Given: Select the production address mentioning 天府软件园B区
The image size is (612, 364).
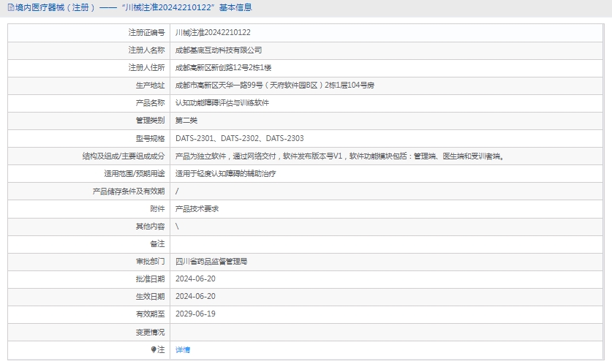Looking at the screenshot, I should click(x=275, y=86).
